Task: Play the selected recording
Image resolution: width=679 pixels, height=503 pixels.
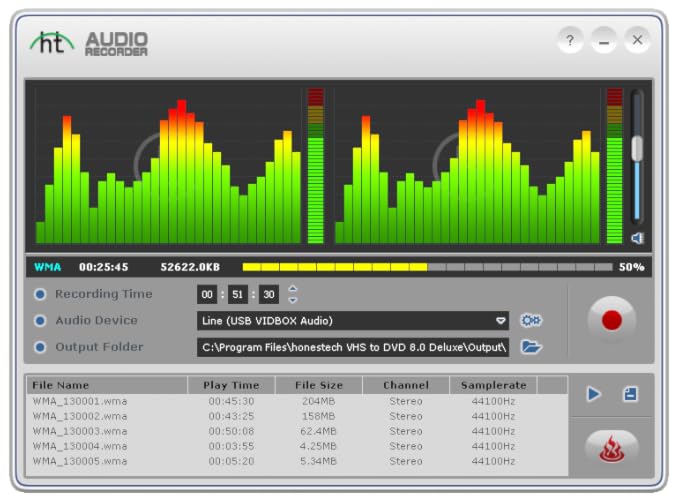Action: 594,394
